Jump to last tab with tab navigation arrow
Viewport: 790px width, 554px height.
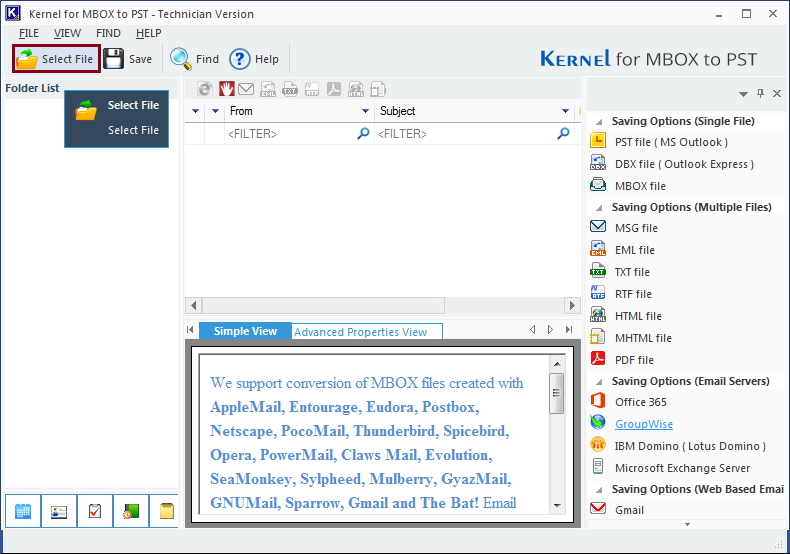[x=569, y=329]
